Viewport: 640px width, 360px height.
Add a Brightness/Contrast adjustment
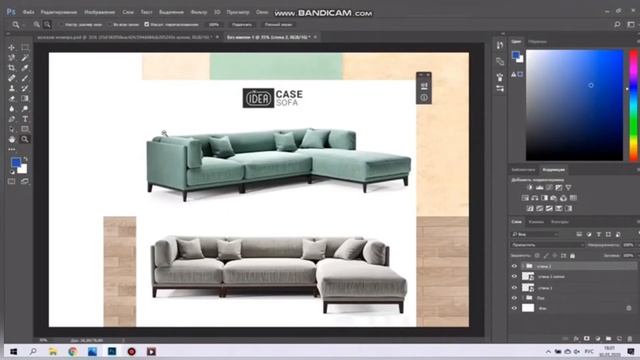pos(530,187)
